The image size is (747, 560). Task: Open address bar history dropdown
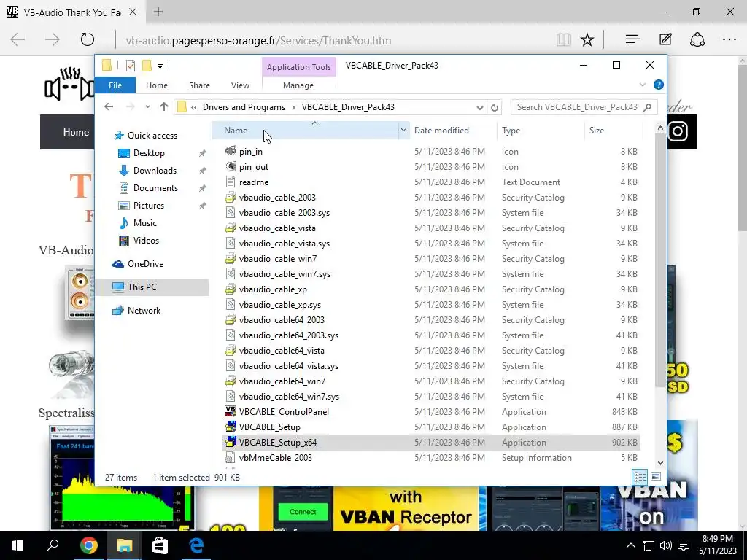click(x=480, y=107)
